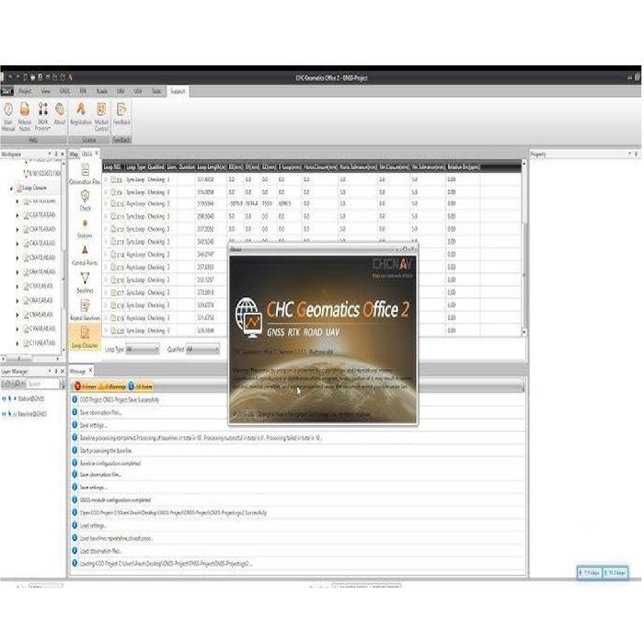This screenshot has height=644, width=644.
Task: Switch to the Project ribbon tab
Action: pos(25,91)
